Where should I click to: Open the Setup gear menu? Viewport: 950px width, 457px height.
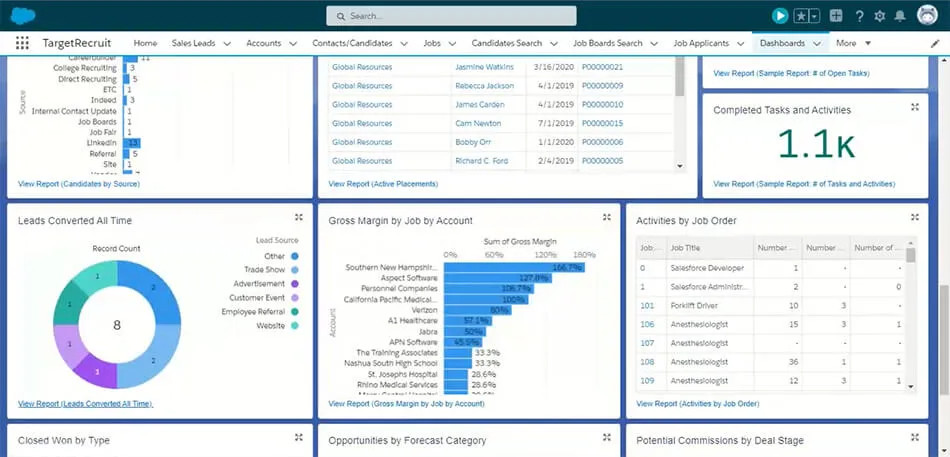(879, 16)
